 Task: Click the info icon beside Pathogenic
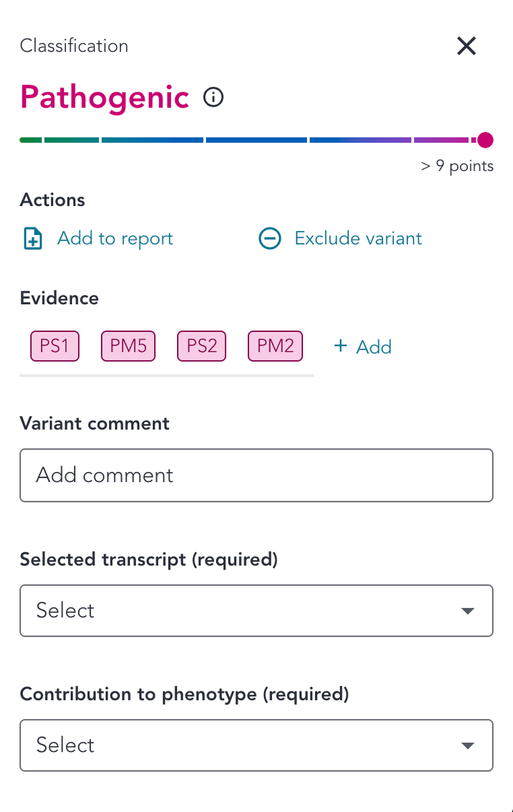213,98
